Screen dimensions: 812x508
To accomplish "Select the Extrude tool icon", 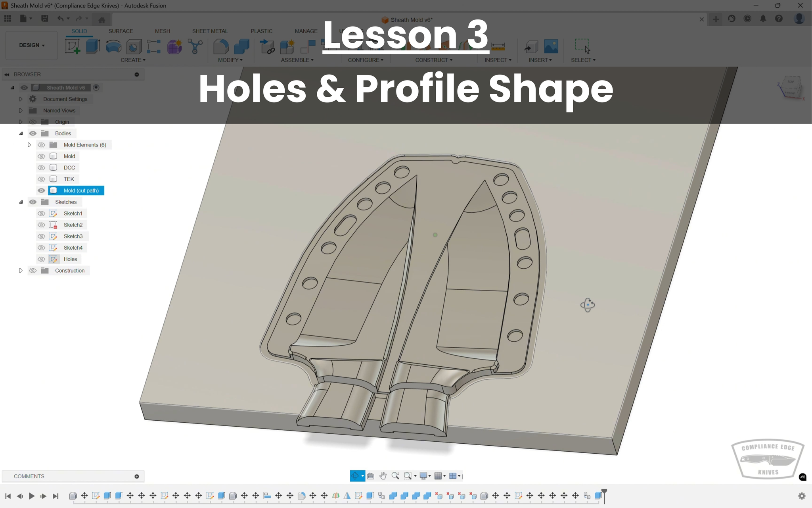I will click(x=93, y=46).
